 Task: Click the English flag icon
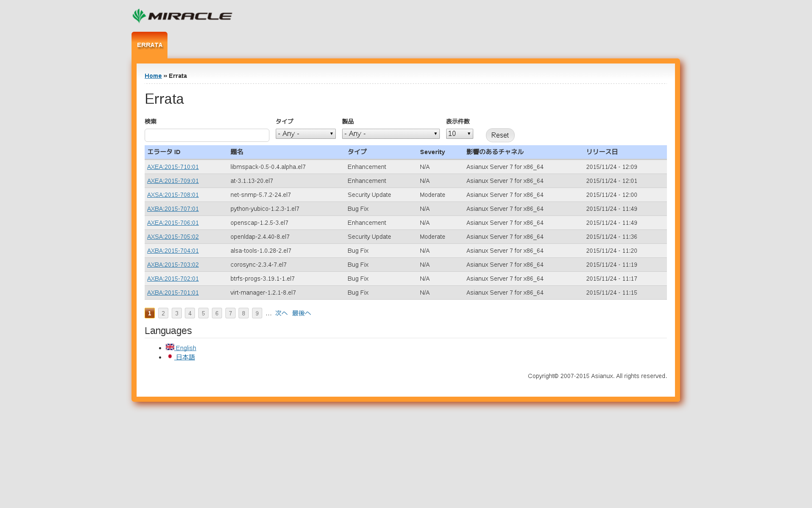pos(170,347)
